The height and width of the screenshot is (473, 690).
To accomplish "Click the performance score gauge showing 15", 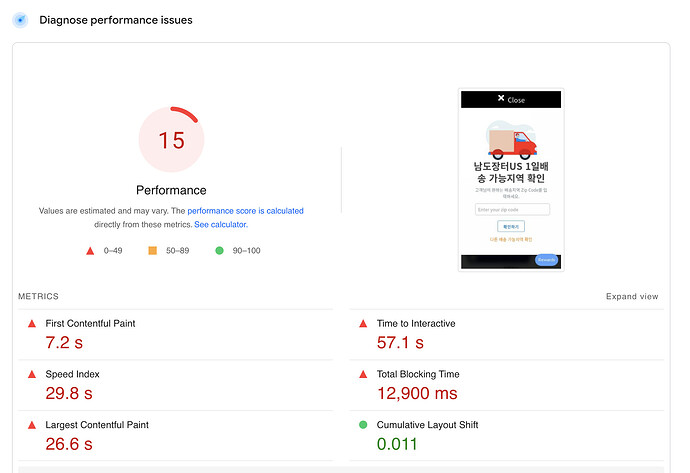I will pos(171,139).
